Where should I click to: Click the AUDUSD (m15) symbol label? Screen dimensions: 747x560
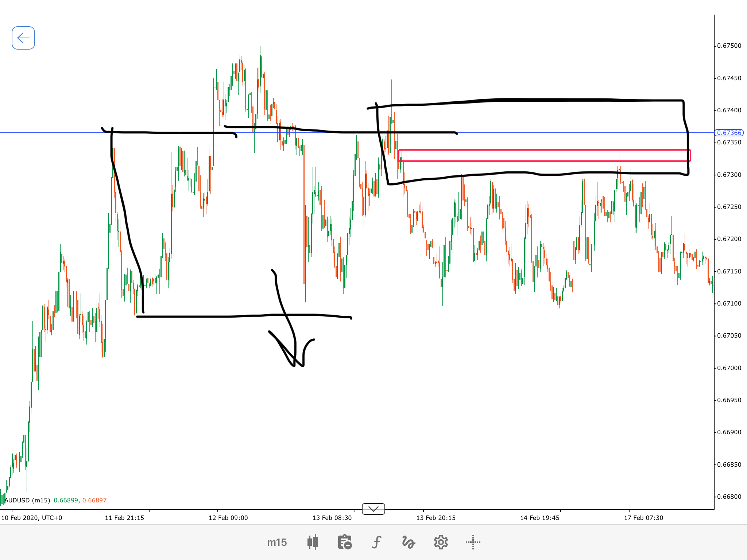(27, 500)
